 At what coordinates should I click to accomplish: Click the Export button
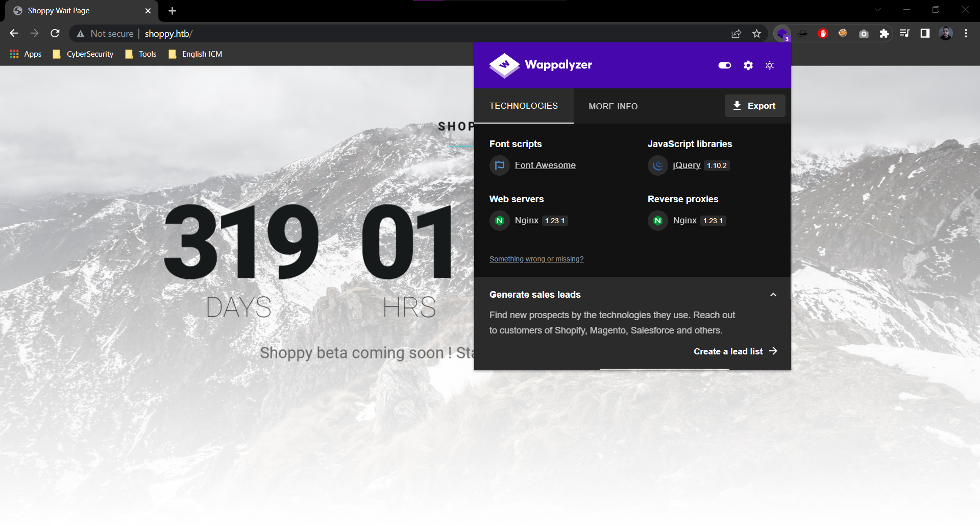point(754,106)
